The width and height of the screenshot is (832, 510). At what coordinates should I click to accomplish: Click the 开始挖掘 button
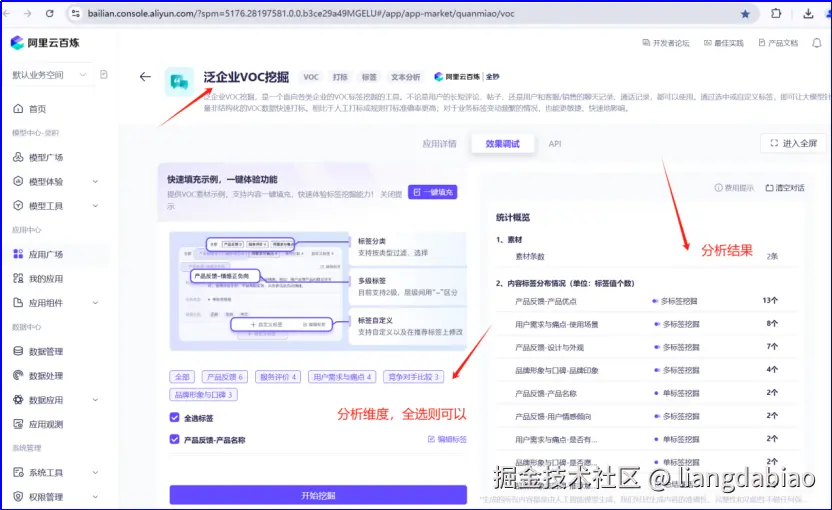click(318, 495)
